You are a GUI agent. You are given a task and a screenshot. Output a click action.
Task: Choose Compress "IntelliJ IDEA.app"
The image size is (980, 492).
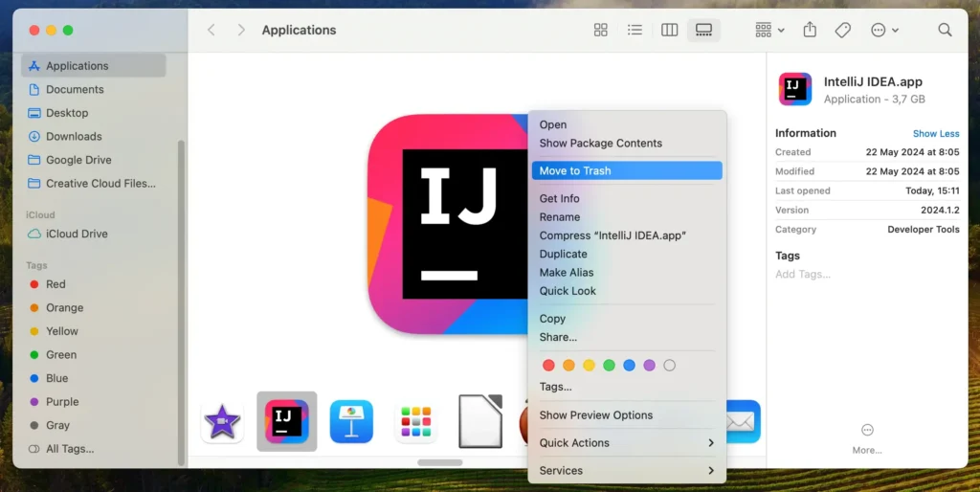point(627,235)
